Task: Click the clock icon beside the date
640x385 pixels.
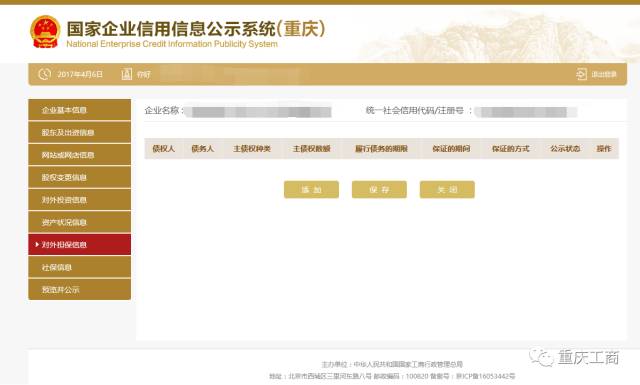Action: click(x=44, y=74)
